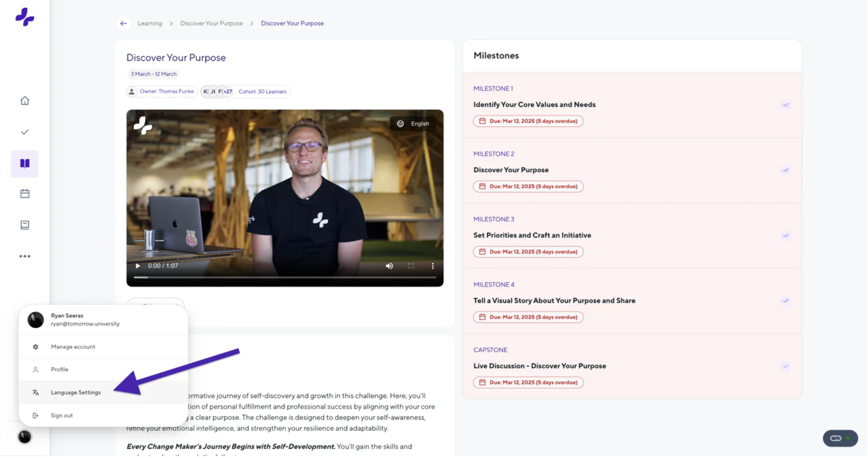Open Live Discussion - Discover Your Purpose capstone
868x458 pixels.
tap(540, 366)
